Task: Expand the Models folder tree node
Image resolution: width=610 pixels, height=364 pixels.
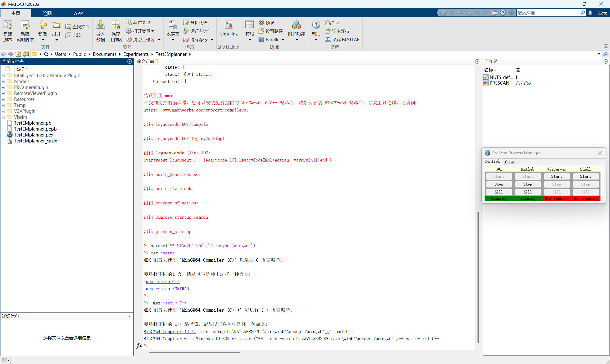Action: tap(3, 81)
